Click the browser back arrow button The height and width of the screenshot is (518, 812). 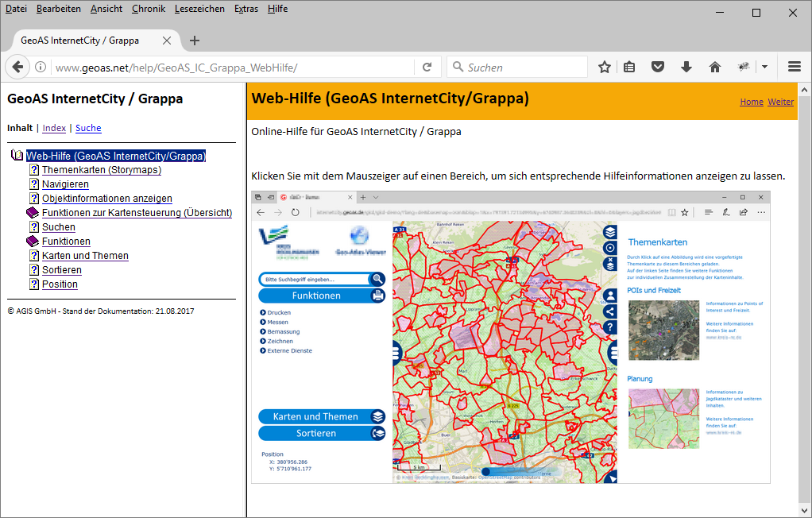17,67
